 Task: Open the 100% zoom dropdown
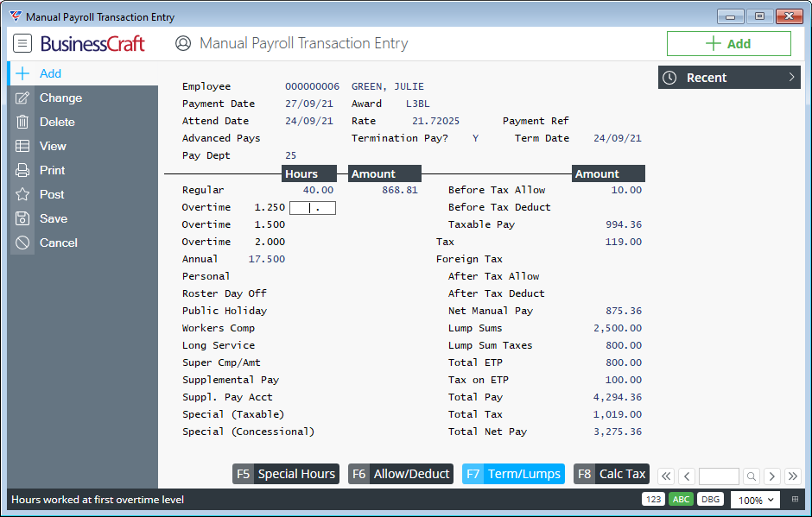[755, 500]
